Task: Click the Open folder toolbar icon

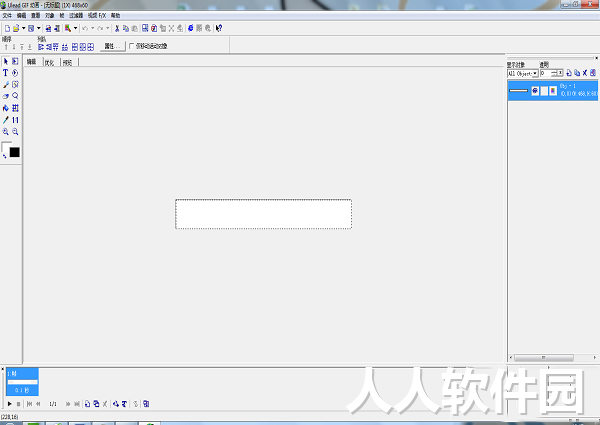Action: click(16, 28)
